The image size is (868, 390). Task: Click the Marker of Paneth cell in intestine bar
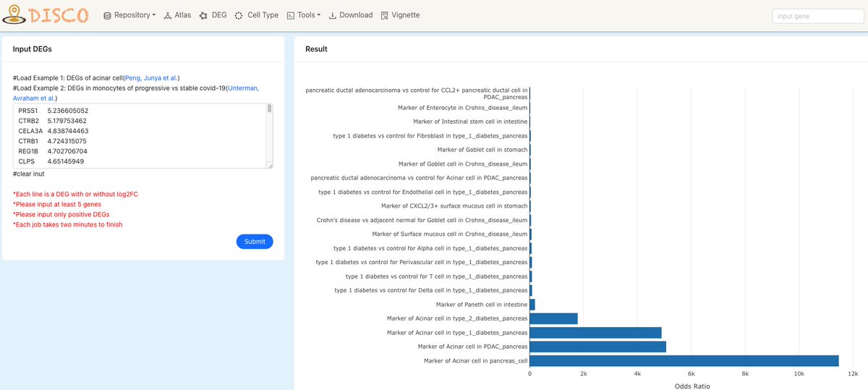pyautogui.click(x=532, y=305)
